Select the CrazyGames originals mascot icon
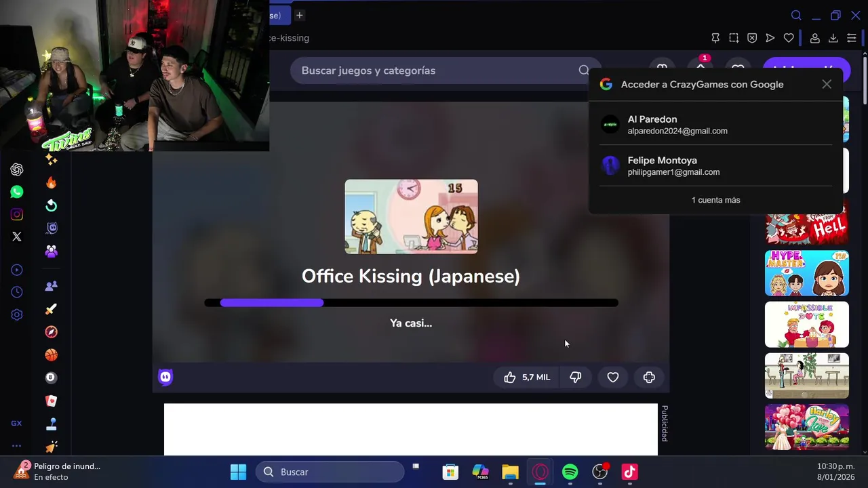Viewport: 868px width, 488px height. click(52, 228)
